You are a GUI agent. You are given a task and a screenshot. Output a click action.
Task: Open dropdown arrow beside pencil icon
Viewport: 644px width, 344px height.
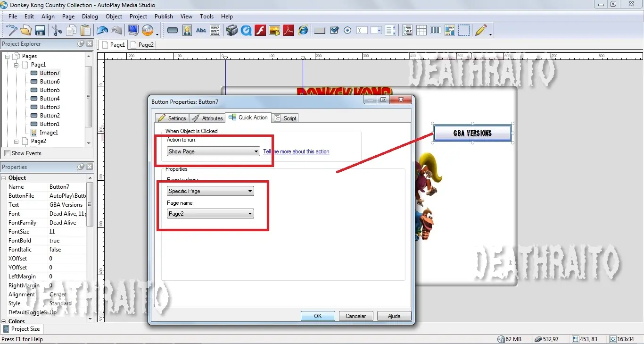coord(490,34)
